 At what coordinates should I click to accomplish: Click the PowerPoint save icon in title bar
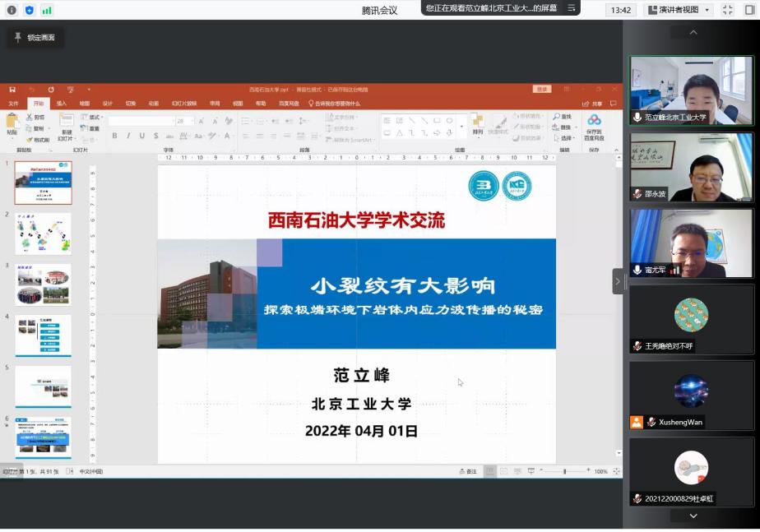pyautogui.click(x=12, y=90)
